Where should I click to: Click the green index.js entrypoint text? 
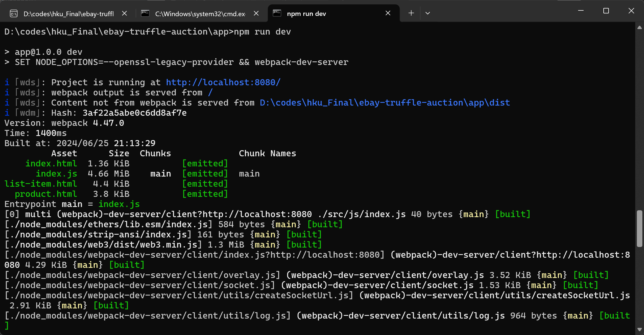[119, 204]
